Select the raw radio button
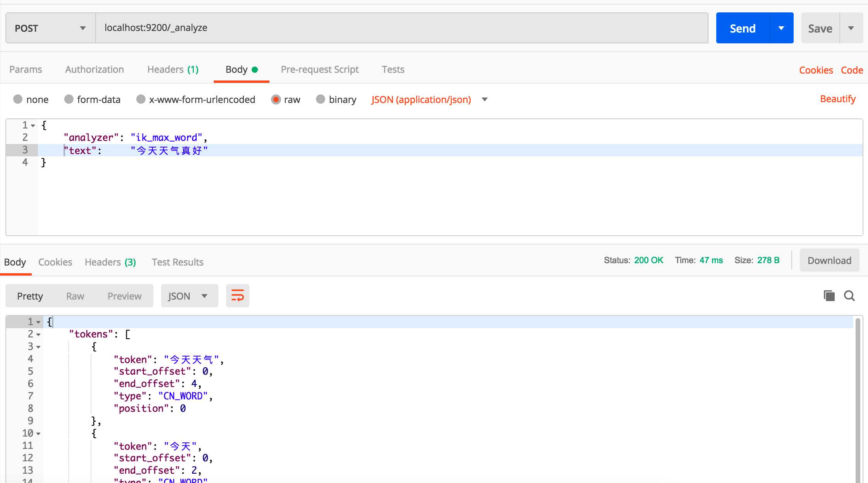The width and height of the screenshot is (868, 483). pos(275,99)
